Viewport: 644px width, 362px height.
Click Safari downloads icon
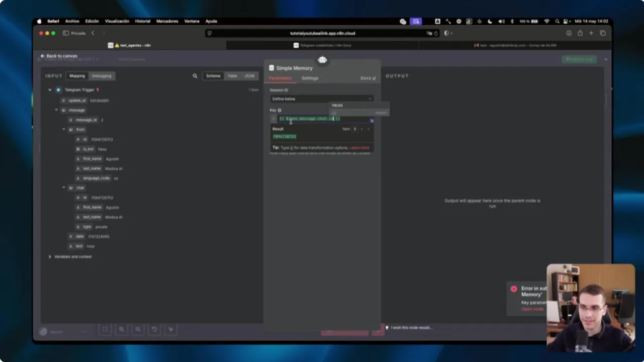pos(569,33)
